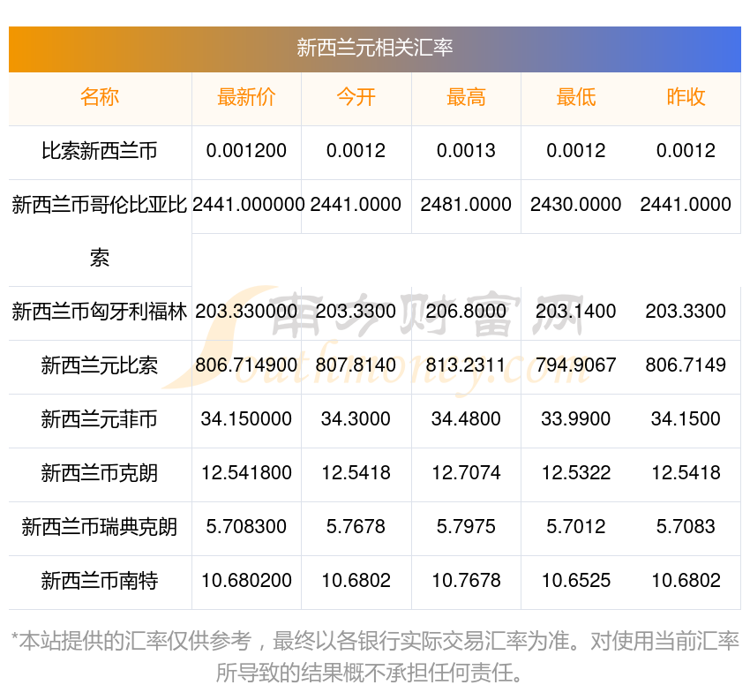Viewport: 750px width, 700px height.
Task: Click the row name 新西兰元比索
Action: [100, 365]
